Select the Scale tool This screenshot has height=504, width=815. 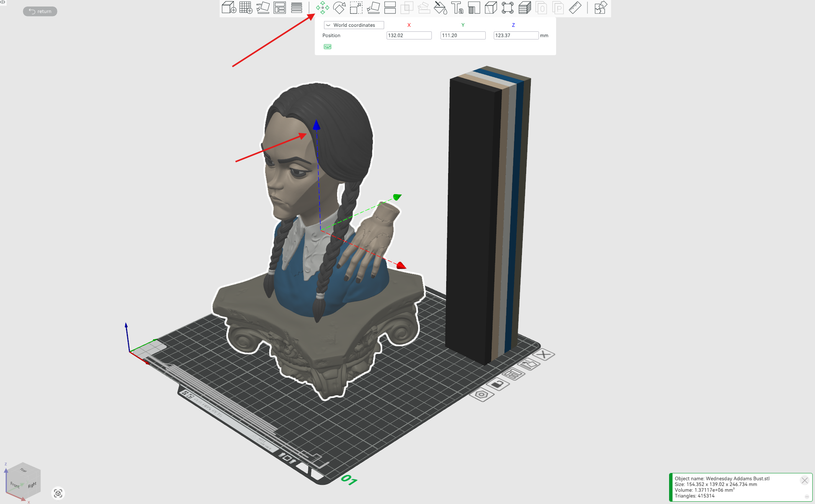[x=356, y=8]
